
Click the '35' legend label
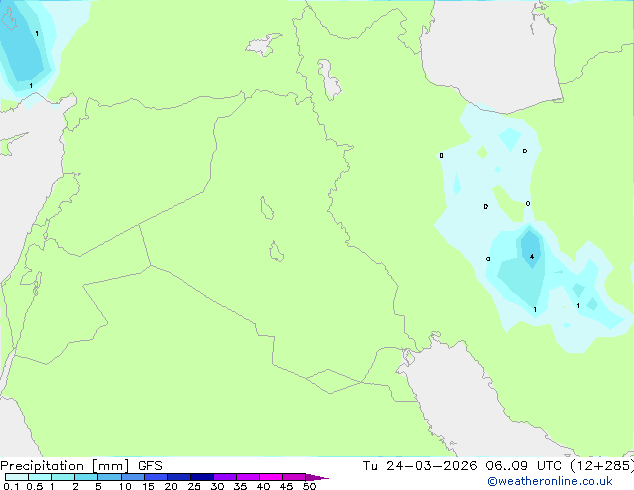tap(240, 486)
